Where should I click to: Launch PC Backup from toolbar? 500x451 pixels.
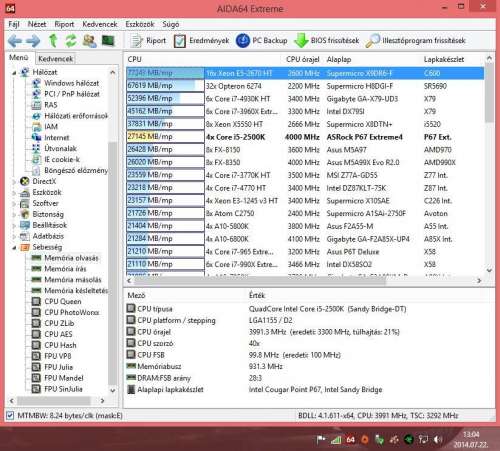(262, 41)
